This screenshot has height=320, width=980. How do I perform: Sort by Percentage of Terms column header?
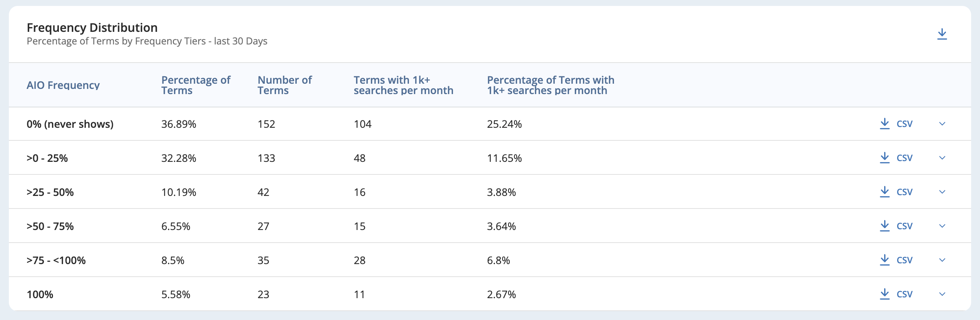[x=196, y=85]
